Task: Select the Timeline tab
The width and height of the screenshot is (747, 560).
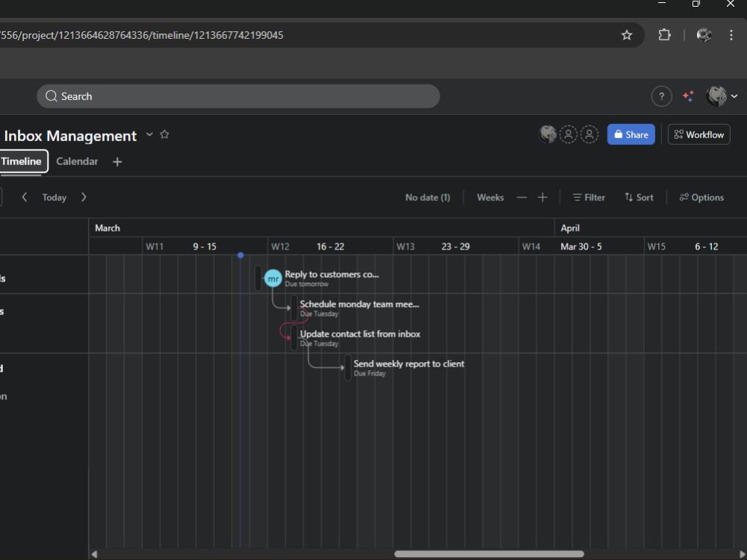Action: tap(22, 161)
